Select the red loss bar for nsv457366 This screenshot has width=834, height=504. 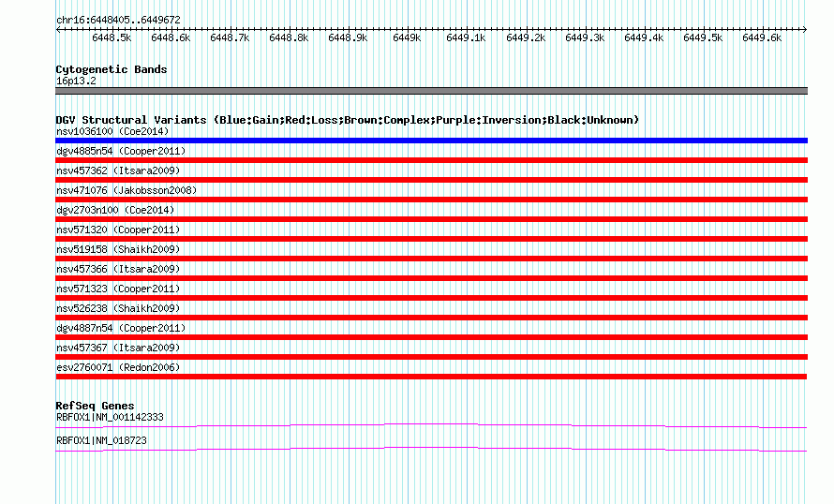(x=431, y=278)
